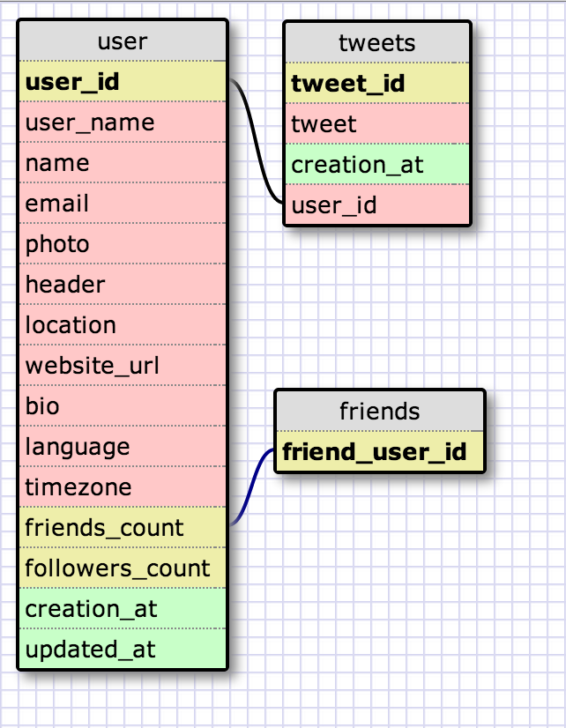The image size is (566, 728).
Task: Select the bio field in user table
Action: click(x=123, y=406)
